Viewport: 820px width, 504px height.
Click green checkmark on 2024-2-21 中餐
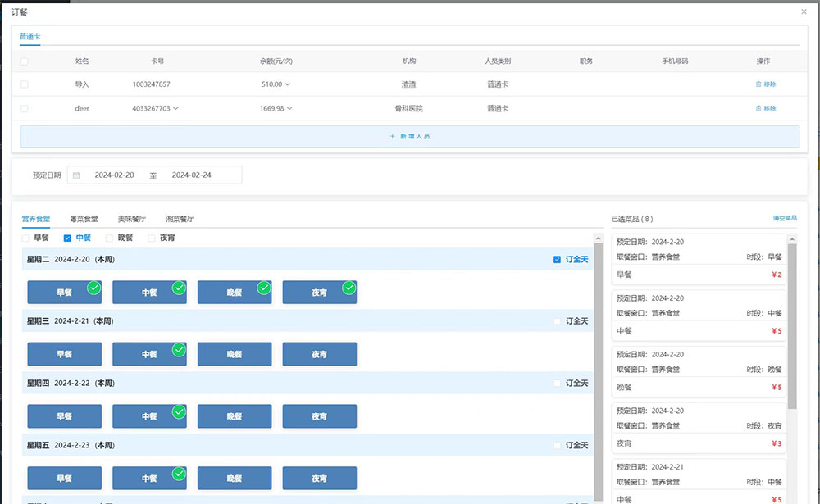click(x=179, y=350)
